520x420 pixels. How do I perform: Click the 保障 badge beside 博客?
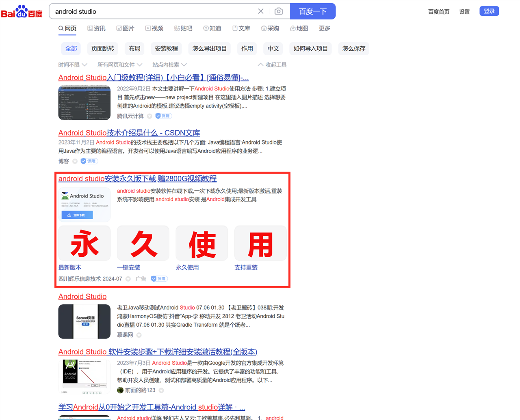(x=89, y=161)
